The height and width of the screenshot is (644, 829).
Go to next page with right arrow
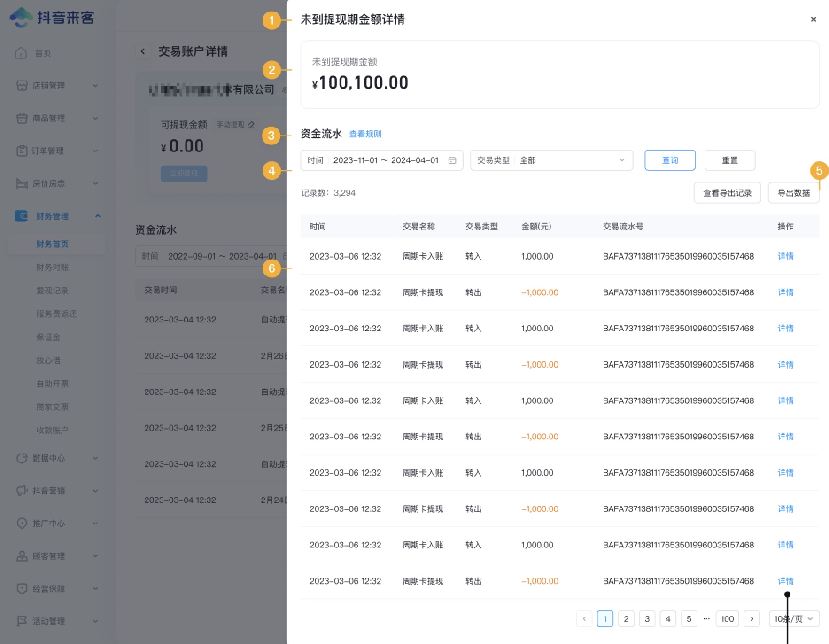[752, 619]
